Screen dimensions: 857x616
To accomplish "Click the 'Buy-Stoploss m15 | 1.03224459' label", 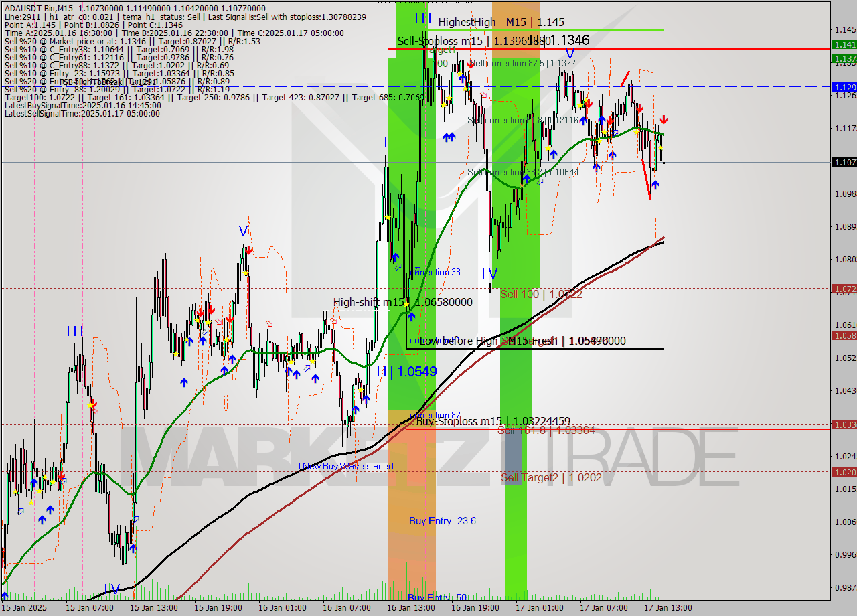I will coord(493,421).
